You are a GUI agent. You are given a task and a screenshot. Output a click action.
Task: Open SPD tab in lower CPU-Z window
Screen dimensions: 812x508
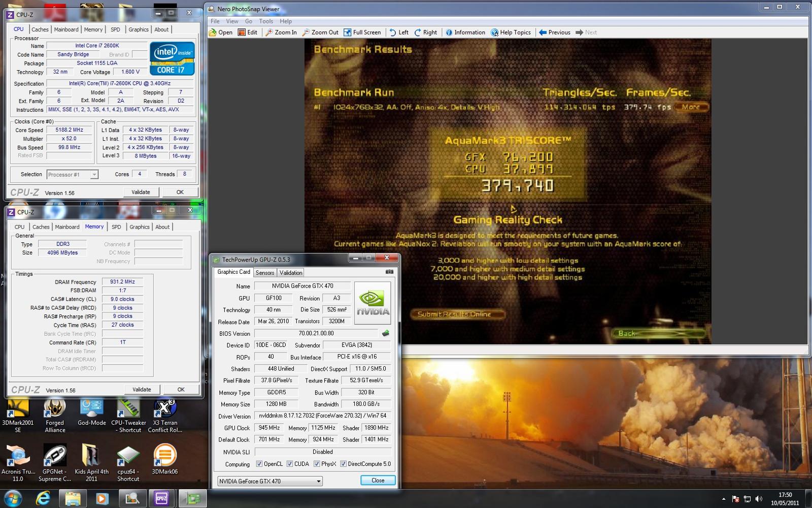[x=116, y=227]
